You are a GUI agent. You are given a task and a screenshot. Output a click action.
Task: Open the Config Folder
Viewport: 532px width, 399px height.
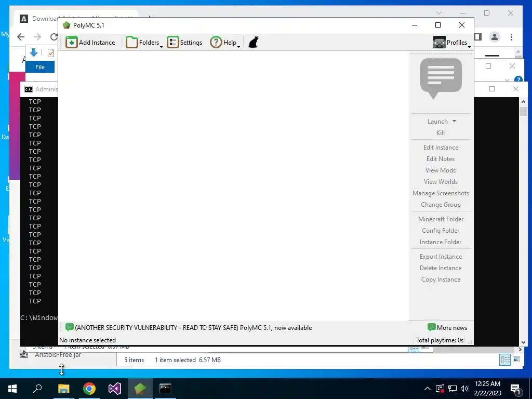coord(441,231)
